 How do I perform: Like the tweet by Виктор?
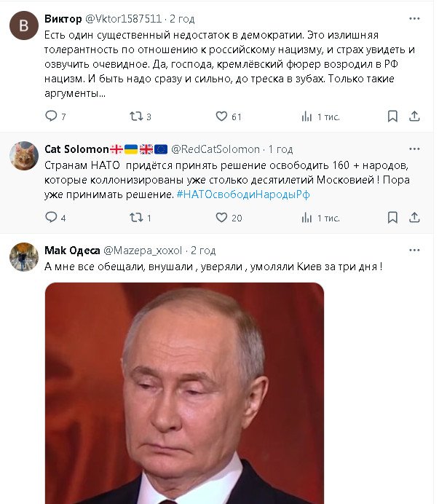click(222, 116)
